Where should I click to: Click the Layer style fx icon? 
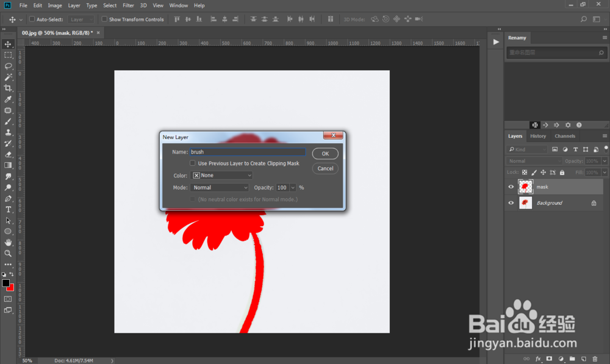tap(538, 359)
